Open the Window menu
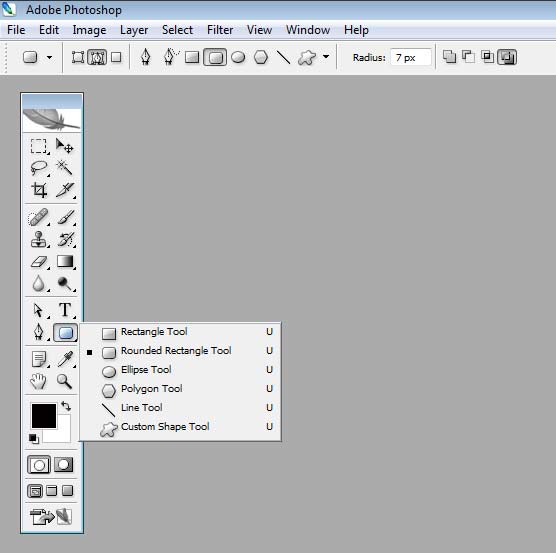Image resolution: width=556 pixels, height=553 pixels. pos(308,30)
